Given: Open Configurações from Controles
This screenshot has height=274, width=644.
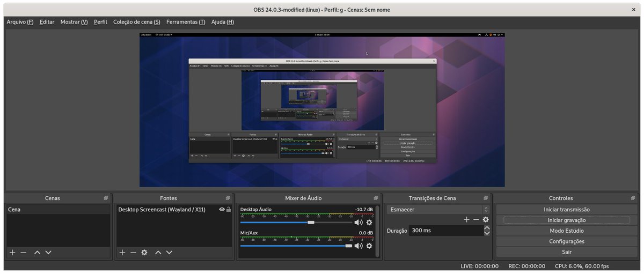Looking at the screenshot, I should click(567, 241).
